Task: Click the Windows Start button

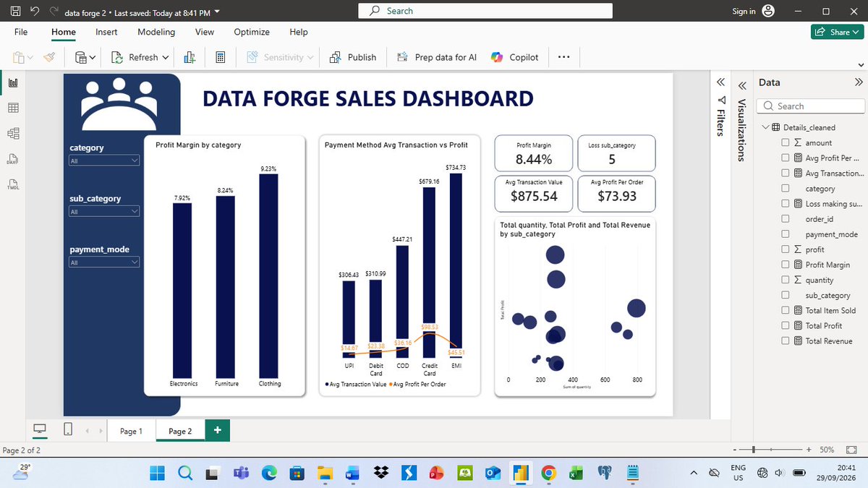Action: (158, 474)
